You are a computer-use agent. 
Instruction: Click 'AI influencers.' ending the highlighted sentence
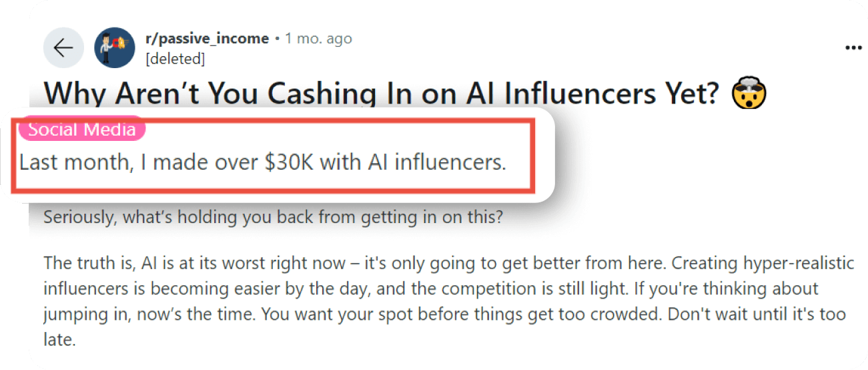point(437,162)
